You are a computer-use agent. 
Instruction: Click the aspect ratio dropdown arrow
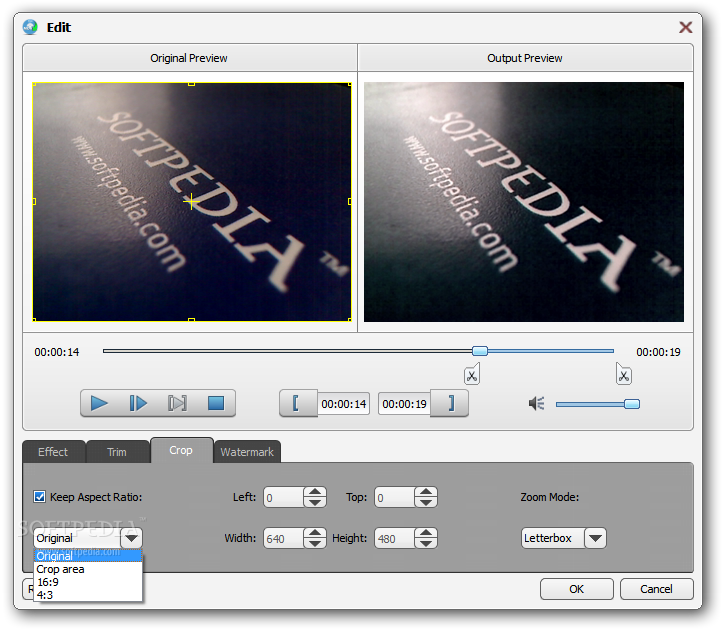[x=132, y=538]
